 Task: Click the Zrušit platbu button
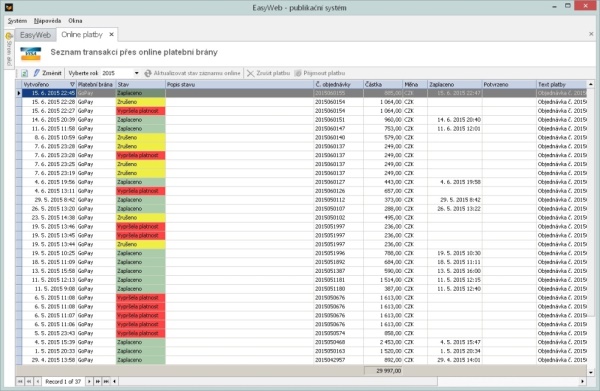(x=269, y=73)
